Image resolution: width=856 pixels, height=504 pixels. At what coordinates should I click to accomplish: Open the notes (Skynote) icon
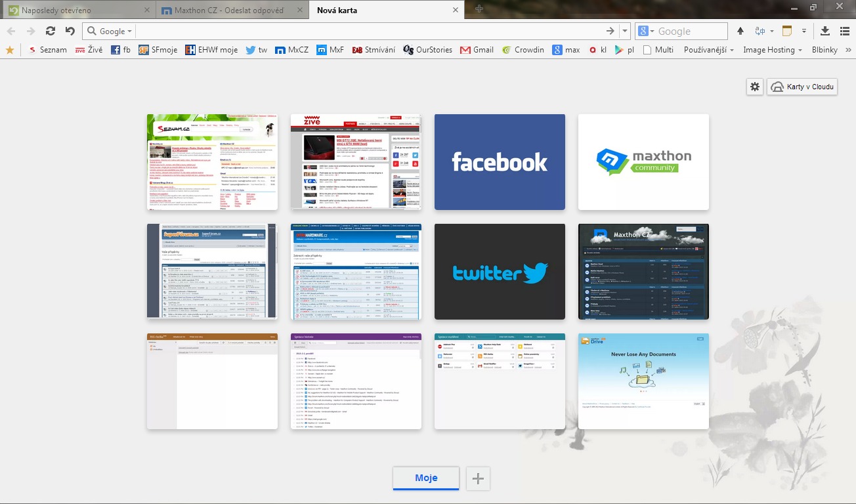tap(787, 31)
